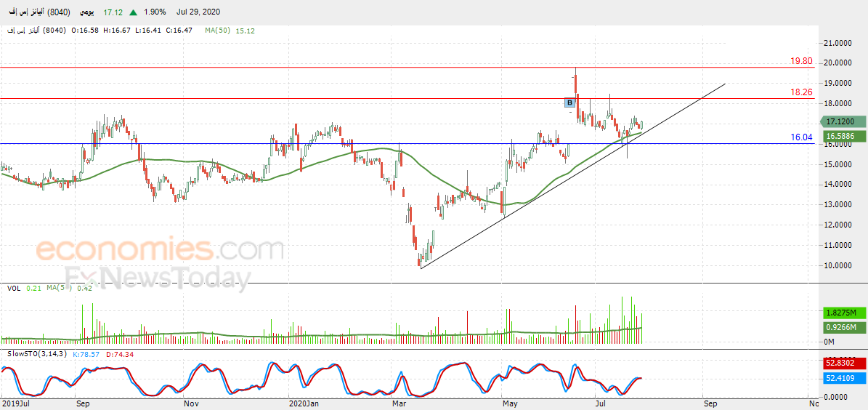868x410 pixels.
Task: Click the red 18.26 resistance label
Action: pos(801,92)
